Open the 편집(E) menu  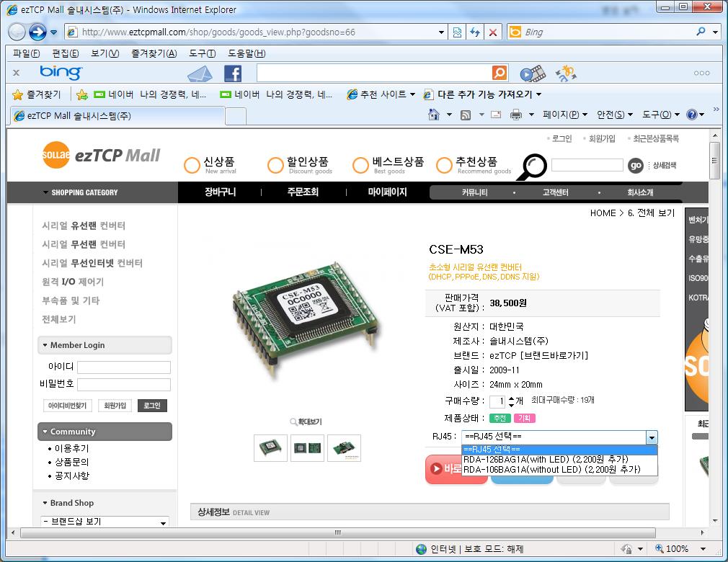66,53
